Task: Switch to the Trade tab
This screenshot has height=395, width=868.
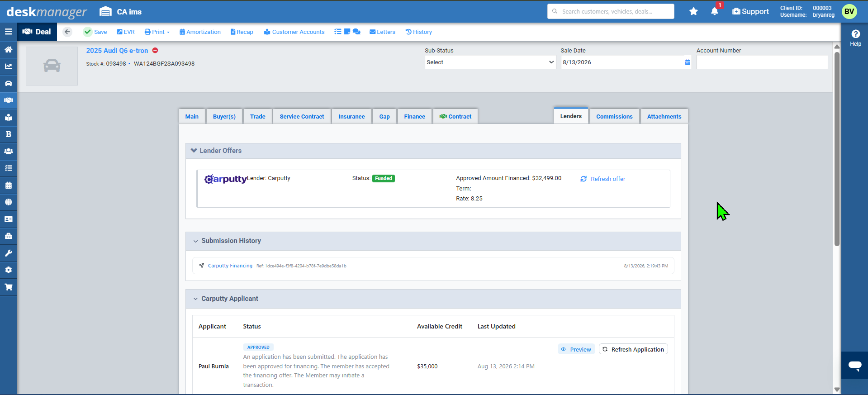Action: click(258, 116)
